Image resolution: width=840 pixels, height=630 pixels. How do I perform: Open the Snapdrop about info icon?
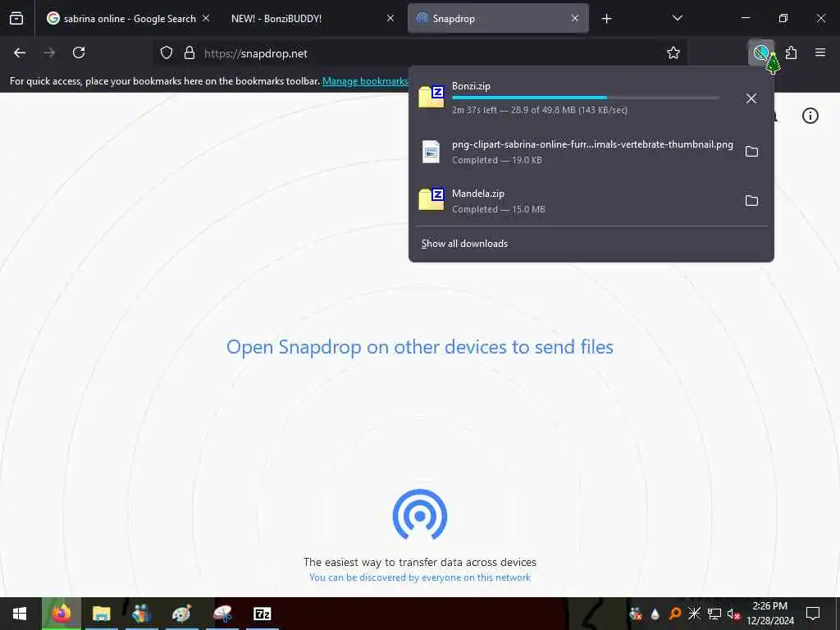coord(810,116)
